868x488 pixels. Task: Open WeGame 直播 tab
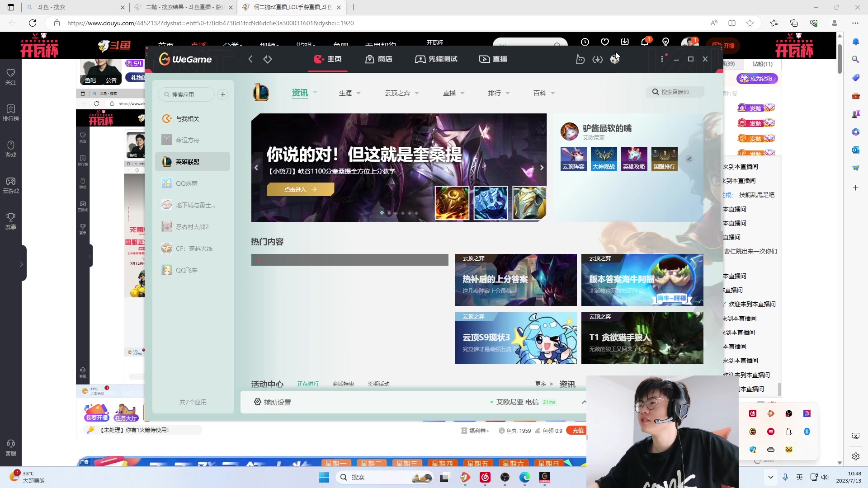click(493, 59)
